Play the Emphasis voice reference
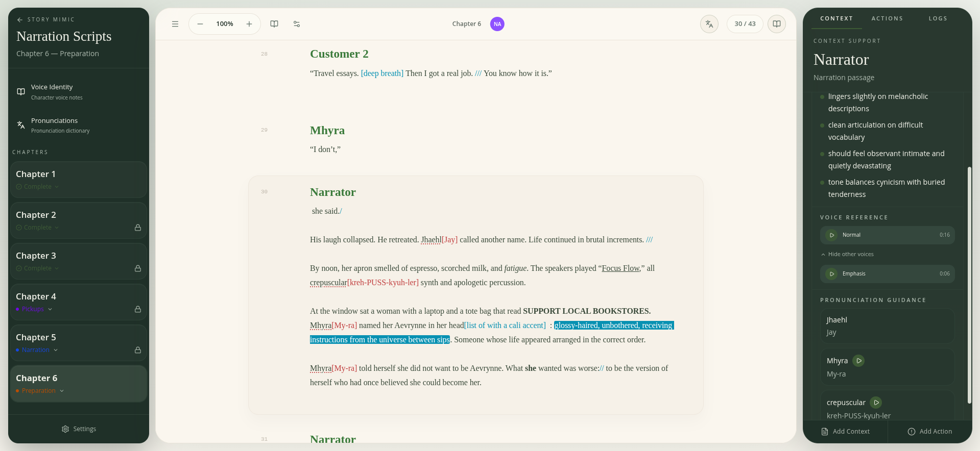 [831, 274]
